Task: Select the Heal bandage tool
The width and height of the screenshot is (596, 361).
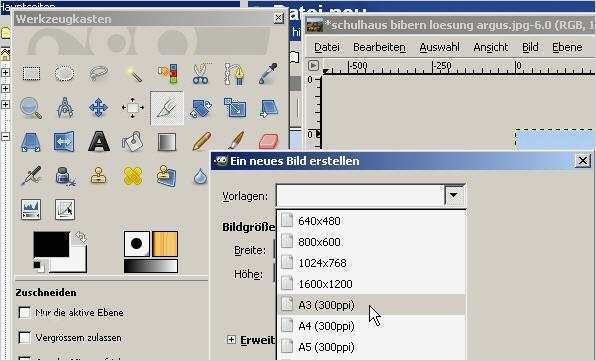Action: (x=133, y=176)
